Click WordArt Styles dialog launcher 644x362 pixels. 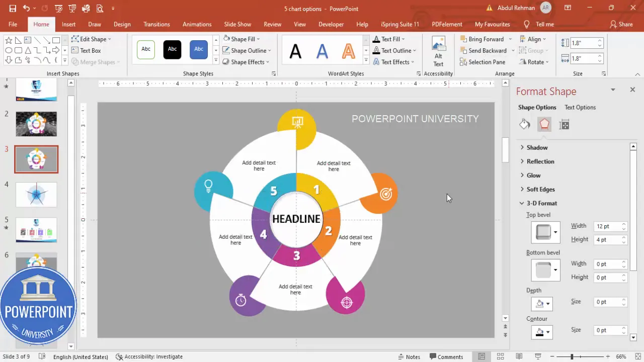coord(419,74)
